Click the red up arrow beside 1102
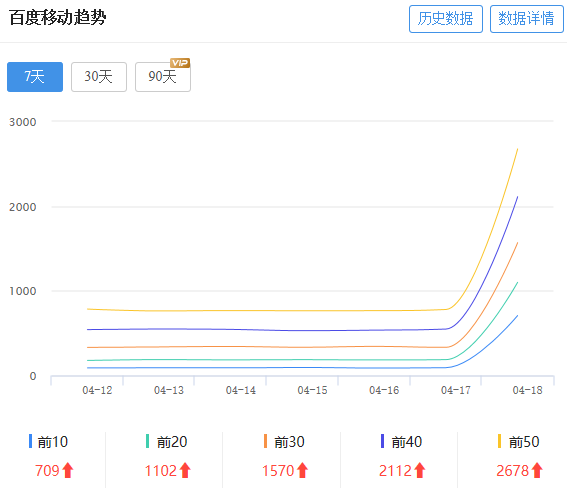This screenshot has height=494, width=567. pyautogui.click(x=185, y=470)
